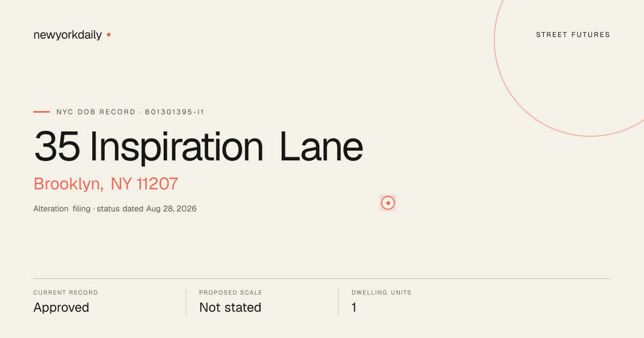Screen dimensions: 644x338
Task: Select the Dwelling Units label
Action: (382, 293)
